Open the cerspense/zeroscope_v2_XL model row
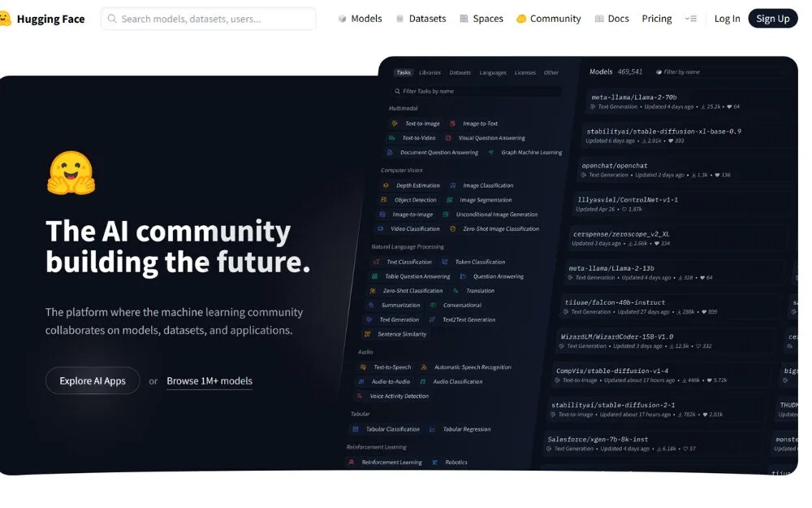This screenshot has width=812, height=508. pos(676,238)
